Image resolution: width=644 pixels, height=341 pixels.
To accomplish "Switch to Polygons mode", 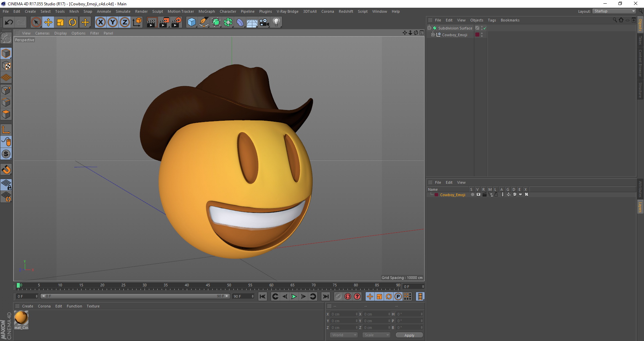I will 6,114.
